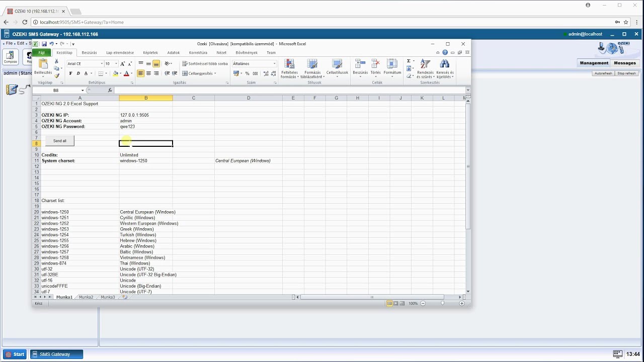This screenshot has height=362, width=644.
Task: Apply percent style to cell
Action: click(x=247, y=73)
